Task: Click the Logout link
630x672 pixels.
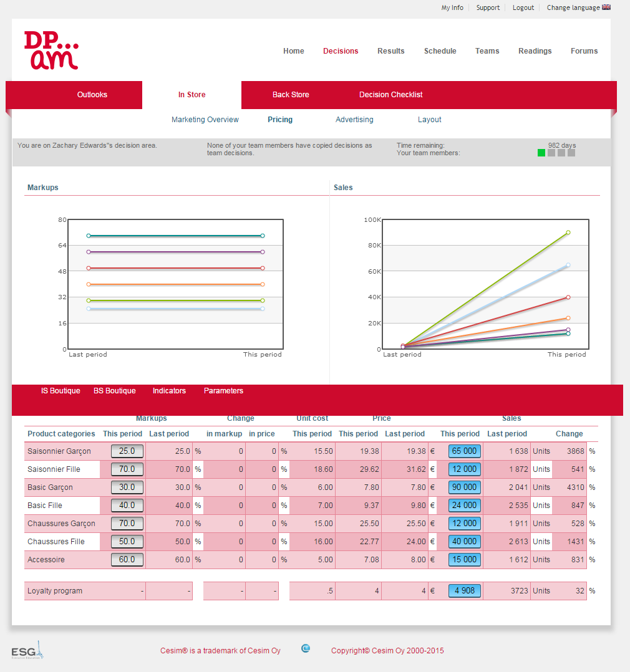Action: pos(523,8)
